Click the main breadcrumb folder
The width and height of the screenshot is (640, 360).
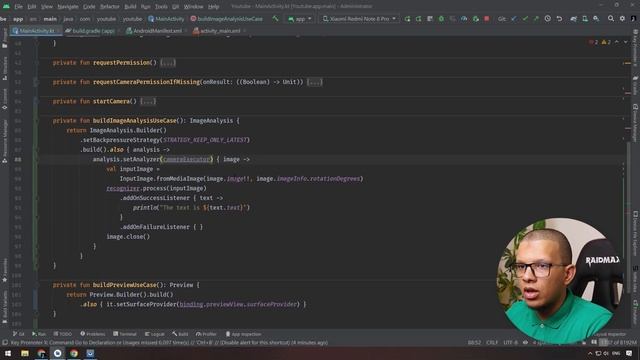(x=50, y=19)
